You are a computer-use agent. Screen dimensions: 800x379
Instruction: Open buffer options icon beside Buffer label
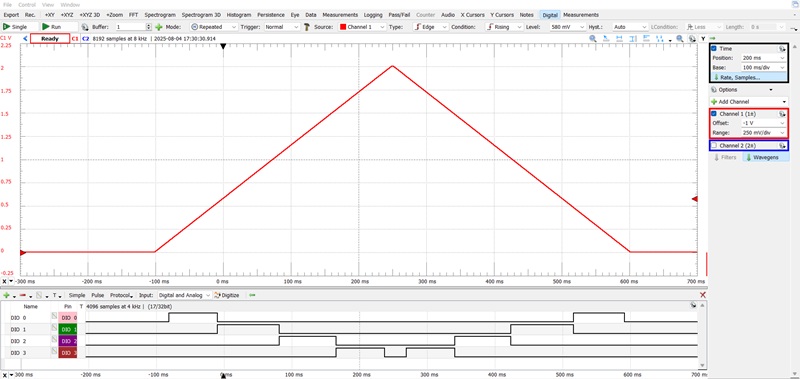[85, 27]
